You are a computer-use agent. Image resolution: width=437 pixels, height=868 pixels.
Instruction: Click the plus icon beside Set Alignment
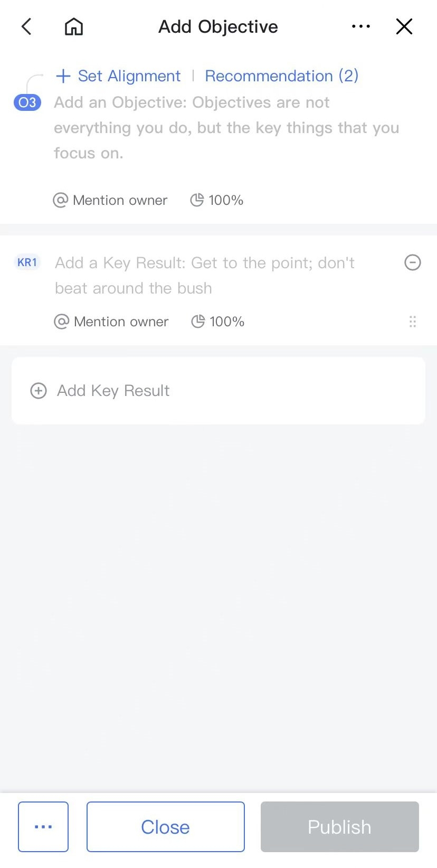(63, 76)
